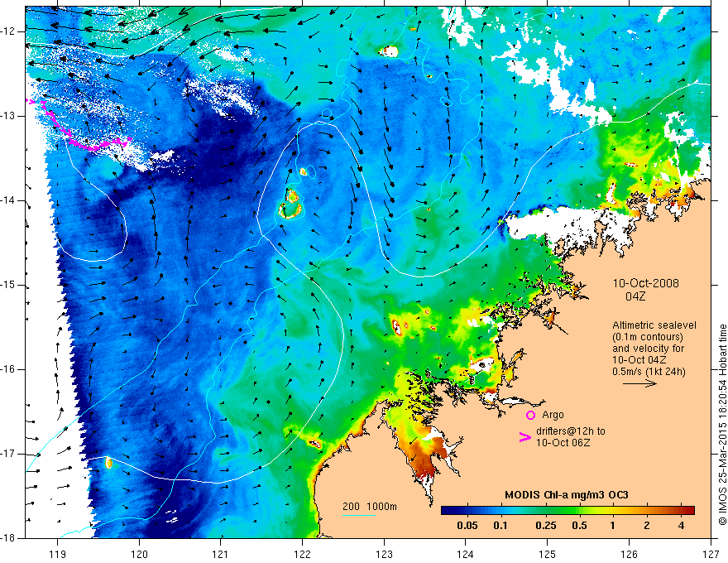The width and height of the screenshot is (728, 563).
Task: Click the black 0.5m/s velocity scale arrow
Action: pyautogui.click(x=639, y=383)
